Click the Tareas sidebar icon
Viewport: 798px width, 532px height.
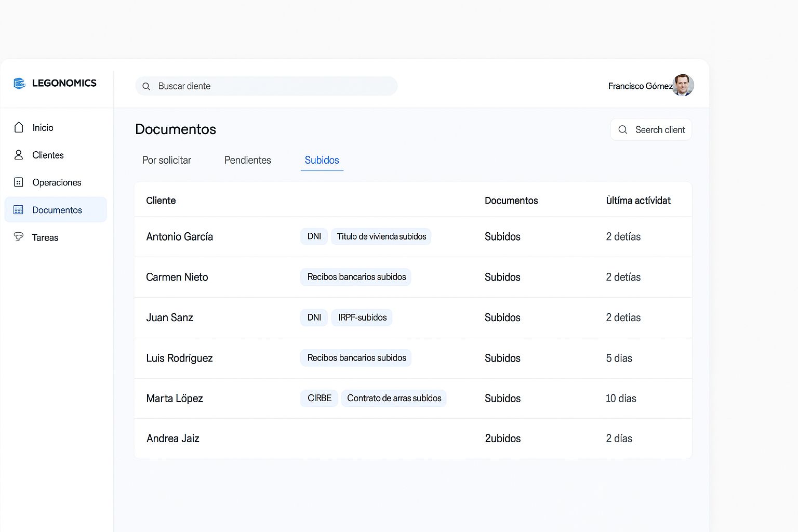[x=19, y=237]
